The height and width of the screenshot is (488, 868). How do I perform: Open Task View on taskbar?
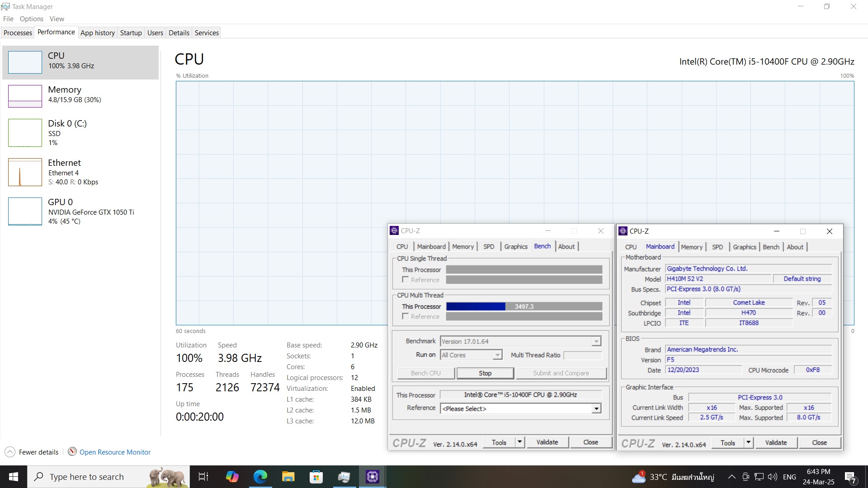coord(203,477)
